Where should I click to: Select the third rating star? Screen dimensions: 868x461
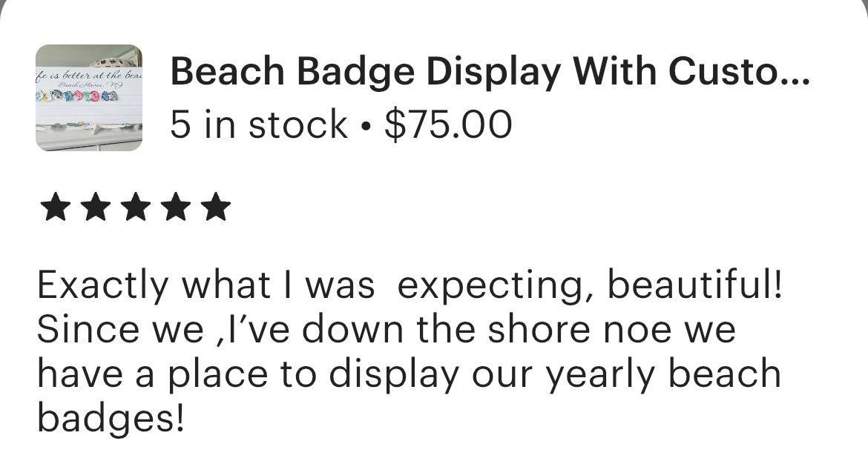pos(137,208)
